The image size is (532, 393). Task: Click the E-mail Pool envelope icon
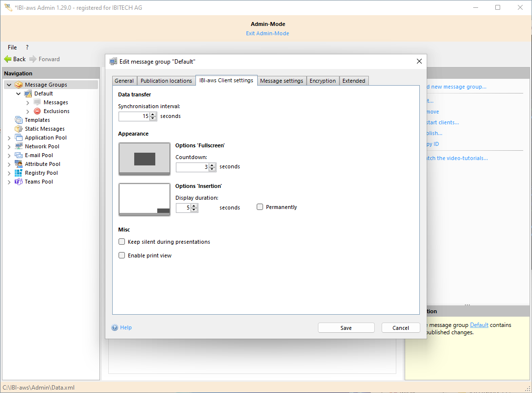(x=19, y=155)
